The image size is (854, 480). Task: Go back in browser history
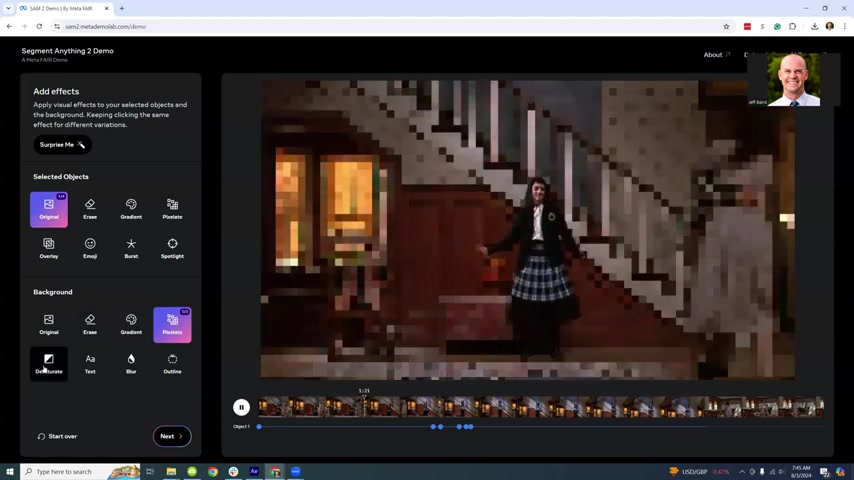(x=9, y=26)
